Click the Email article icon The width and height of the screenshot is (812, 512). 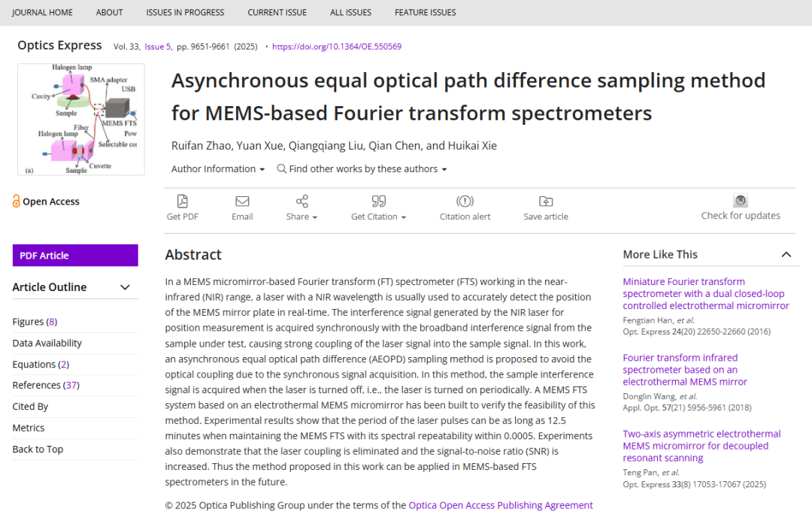pos(242,201)
